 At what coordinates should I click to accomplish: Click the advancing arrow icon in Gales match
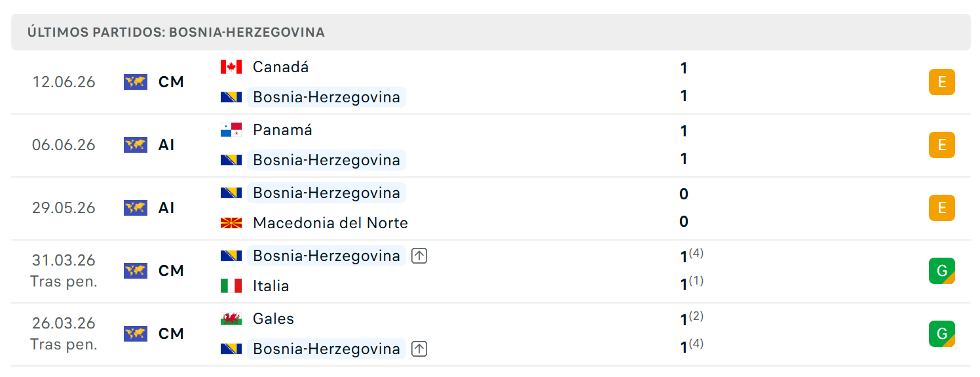click(x=419, y=349)
